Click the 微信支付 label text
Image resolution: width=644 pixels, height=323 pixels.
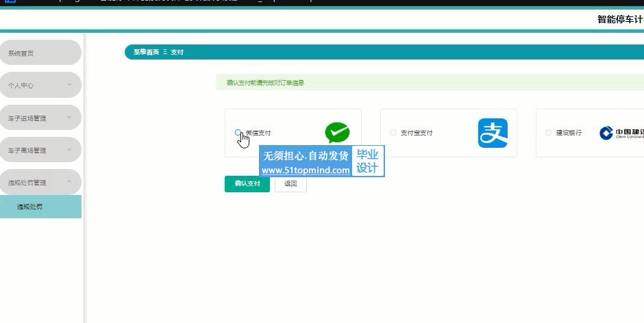pyautogui.click(x=258, y=133)
